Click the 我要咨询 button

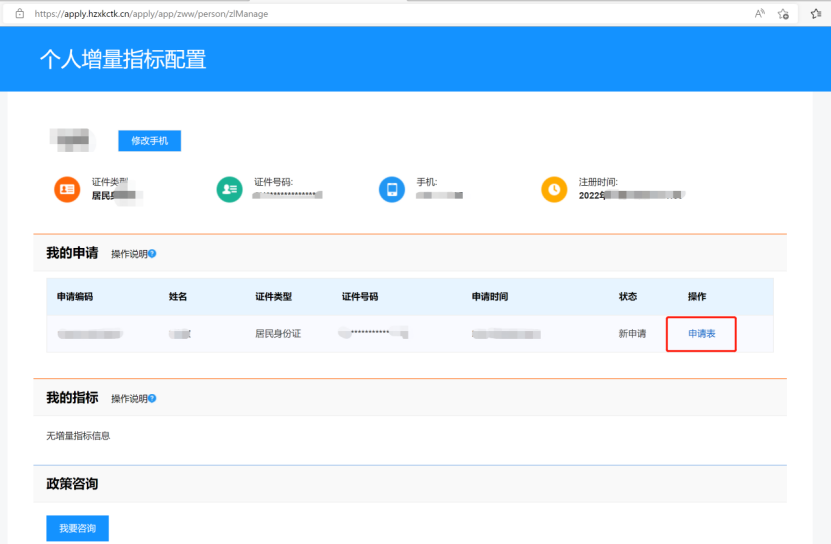coord(77,528)
